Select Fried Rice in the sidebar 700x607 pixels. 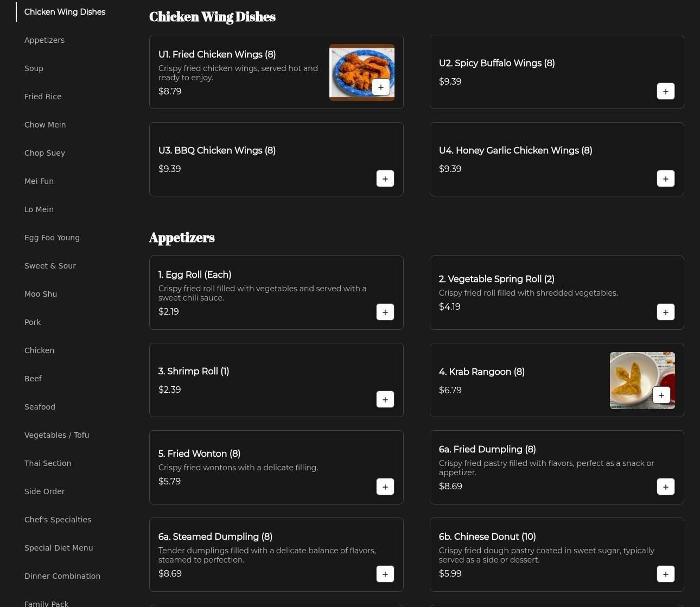(x=43, y=97)
